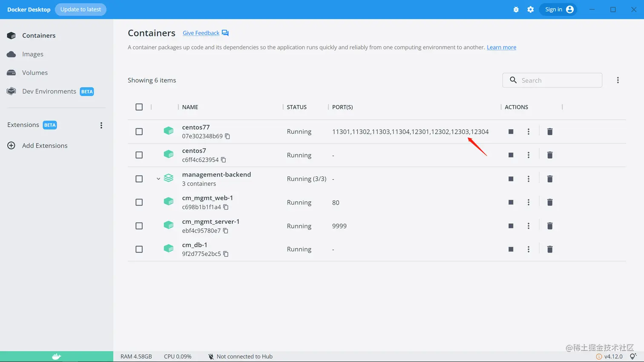The width and height of the screenshot is (644, 362).
Task: Open the settings gear icon
Action: point(530,9)
